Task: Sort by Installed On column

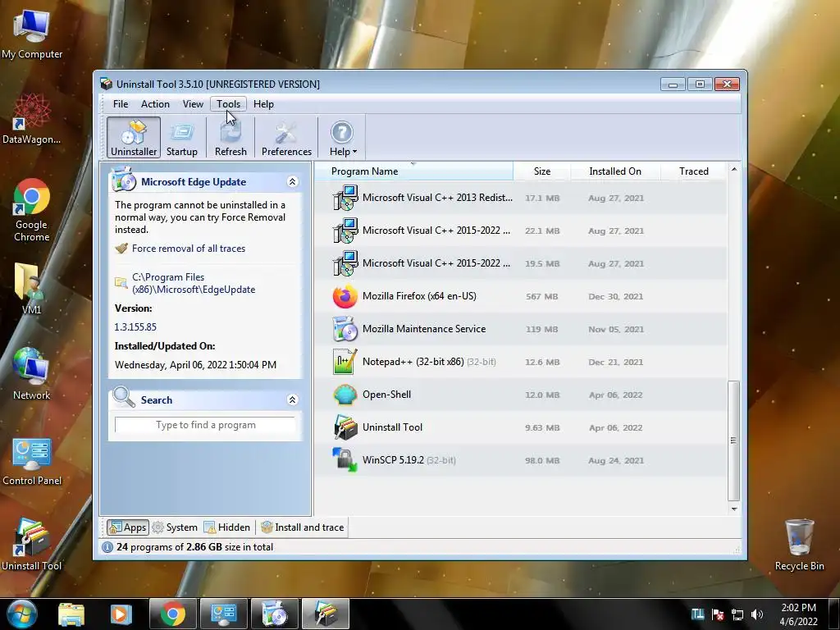Action: tap(615, 171)
